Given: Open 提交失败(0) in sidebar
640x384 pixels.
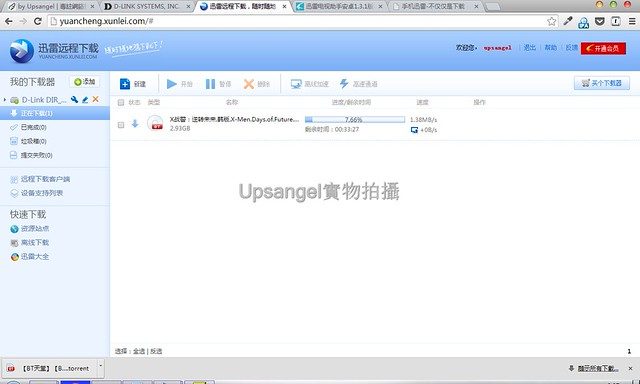Looking at the screenshot, I should (x=37, y=155).
